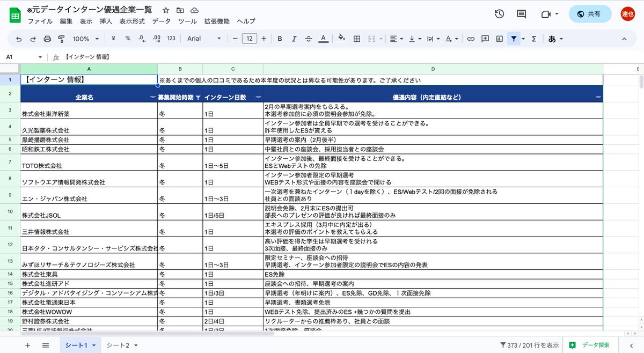644x353 pixels.
Task: Edit the font size field showing 12
Action: coord(250,39)
